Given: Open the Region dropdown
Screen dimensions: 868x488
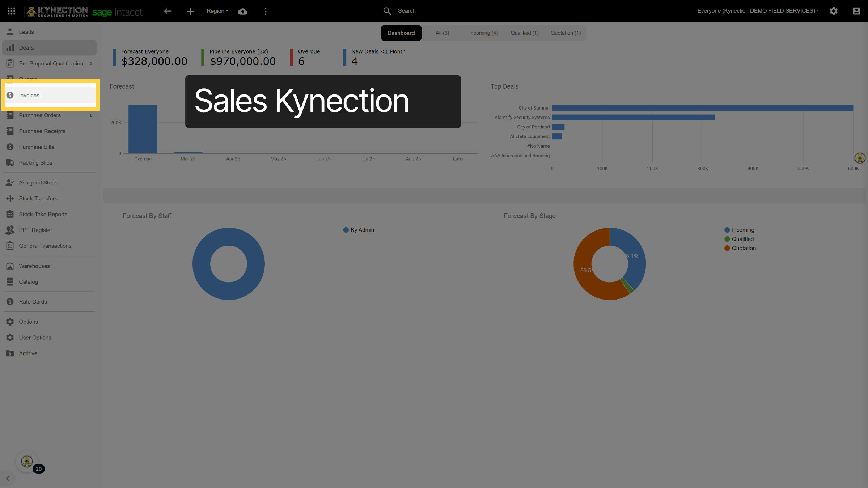Looking at the screenshot, I should pos(217,11).
